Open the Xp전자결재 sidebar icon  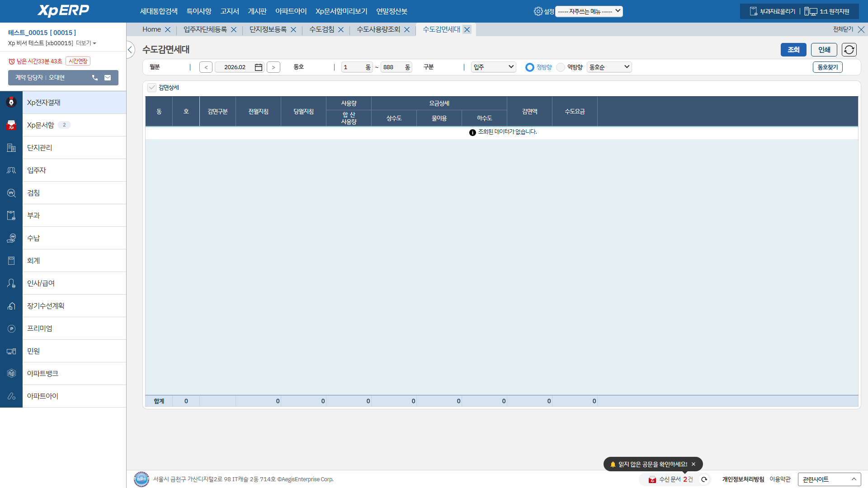coord(11,103)
